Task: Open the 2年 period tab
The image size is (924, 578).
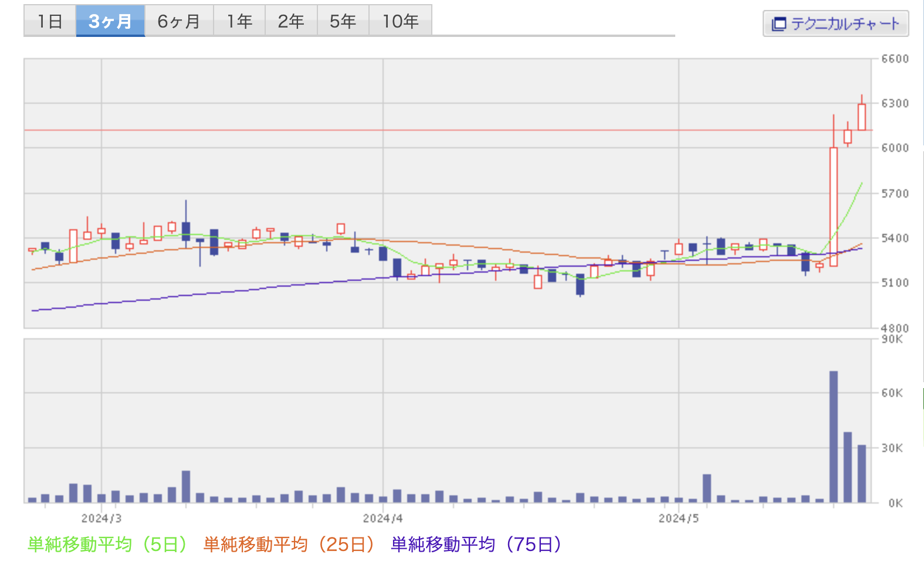Action: 291,21
